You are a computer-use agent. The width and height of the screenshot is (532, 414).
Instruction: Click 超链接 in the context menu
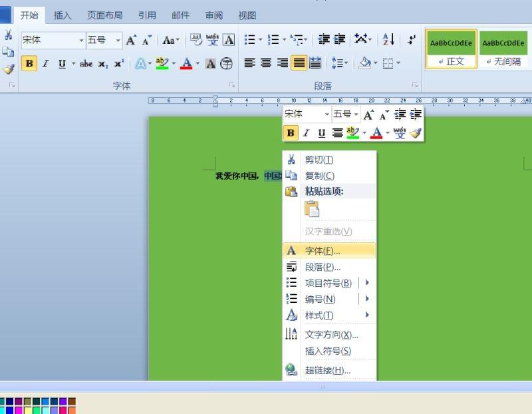pyautogui.click(x=325, y=371)
